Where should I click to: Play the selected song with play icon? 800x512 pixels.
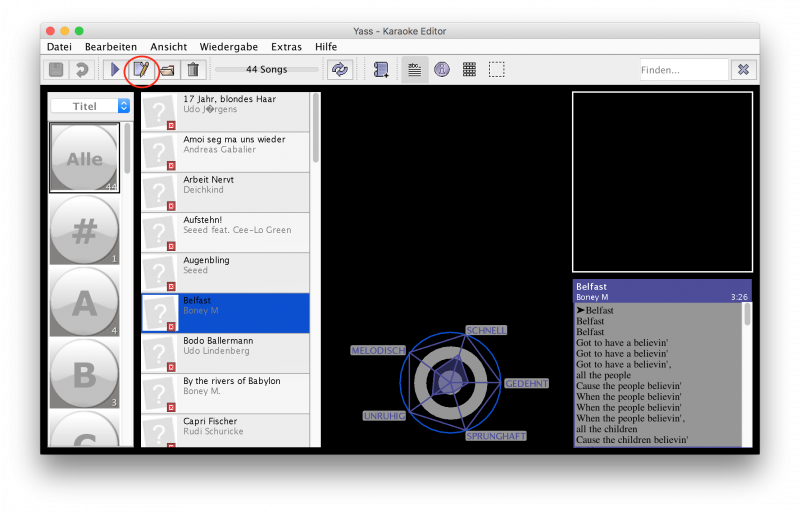[x=115, y=69]
